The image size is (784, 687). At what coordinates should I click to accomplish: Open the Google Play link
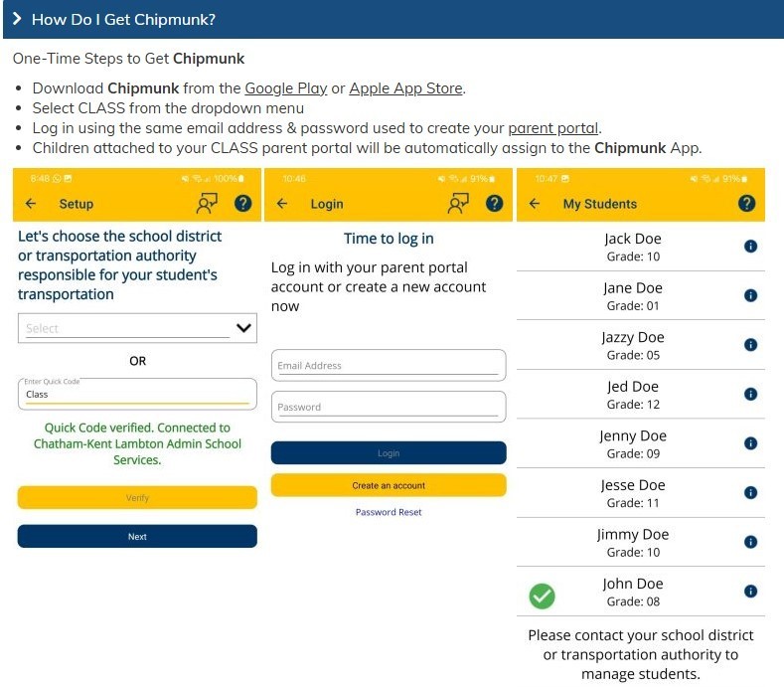pos(285,88)
